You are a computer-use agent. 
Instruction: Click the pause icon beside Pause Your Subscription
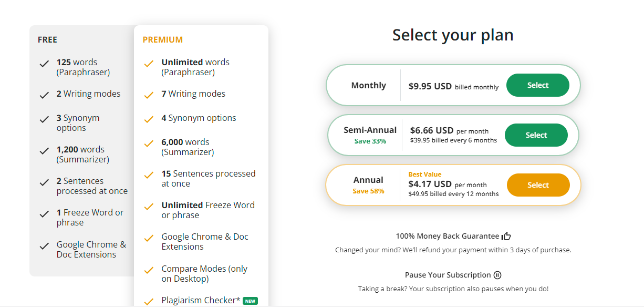(x=497, y=275)
